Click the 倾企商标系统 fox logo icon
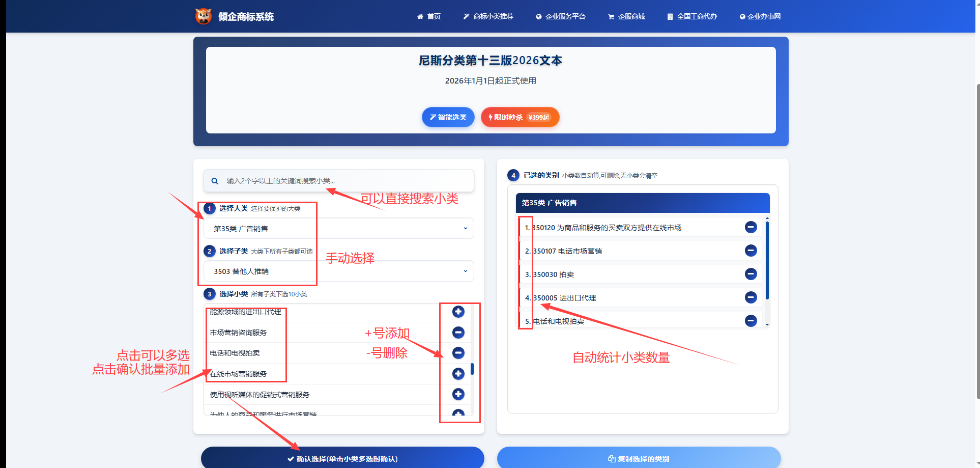Viewport: 980px width, 468px height. click(204, 16)
